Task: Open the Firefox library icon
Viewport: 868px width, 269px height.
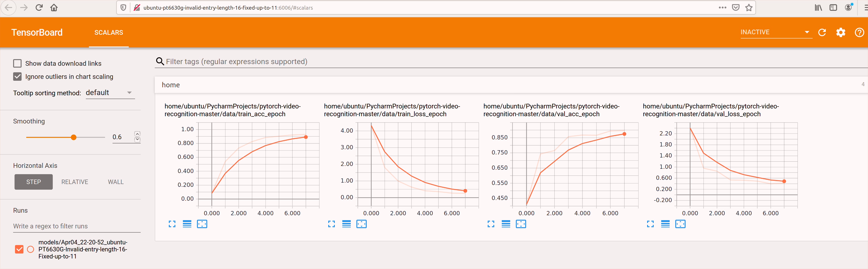Action: coord(818,8)
